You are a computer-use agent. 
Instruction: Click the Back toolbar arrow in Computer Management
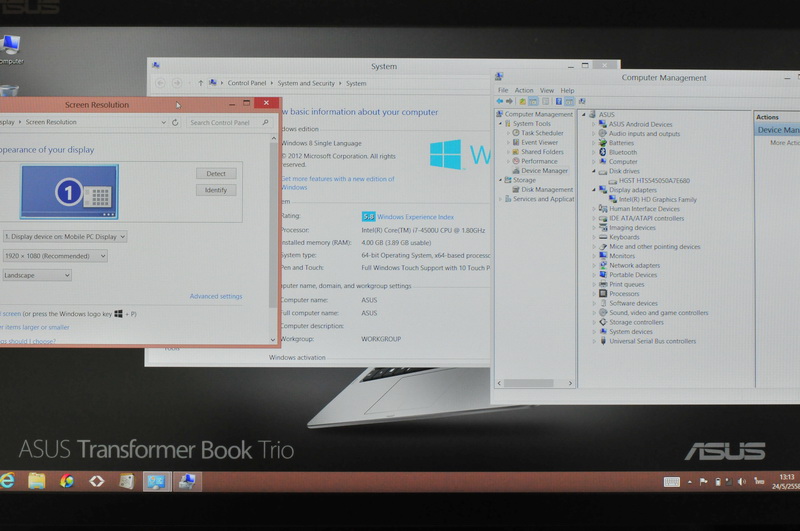[x=500, y=101]
